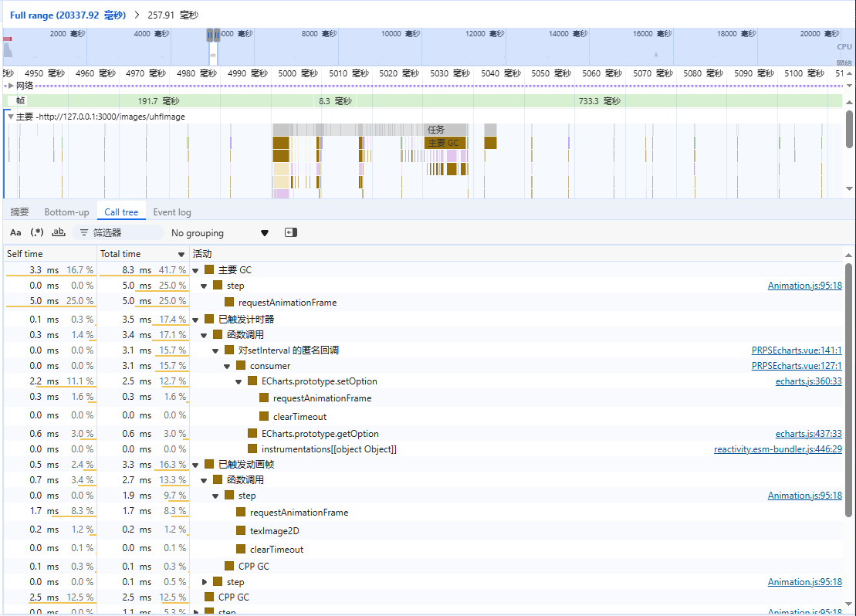The width and height of the screenshot is (856, 616).
Task: Click Full range breadcrumb
Action: click(67, 15)
